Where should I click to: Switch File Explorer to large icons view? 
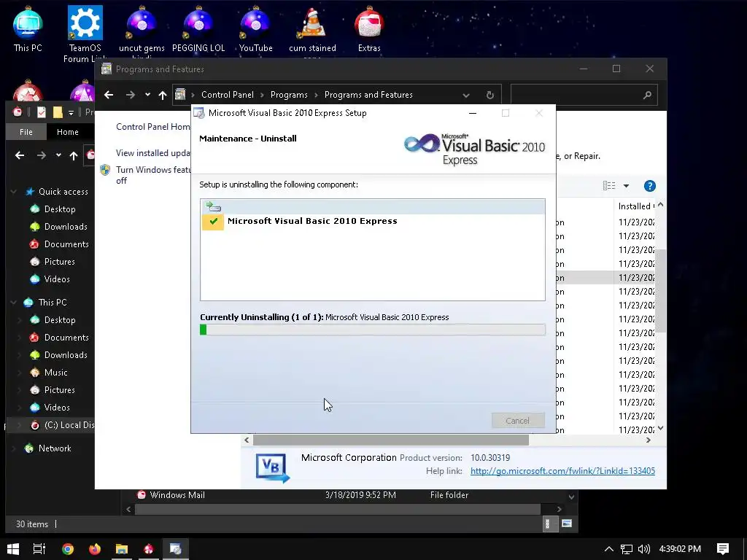[x=566, y=524]
